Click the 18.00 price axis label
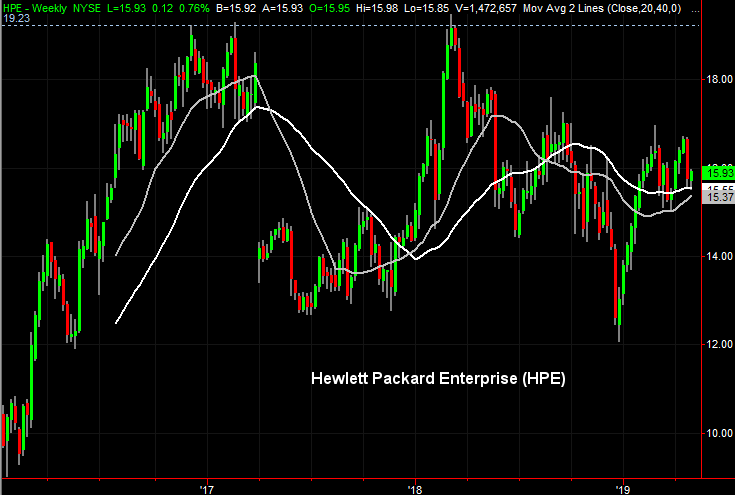Screen dimensions: 735x495 pos(720,79)
